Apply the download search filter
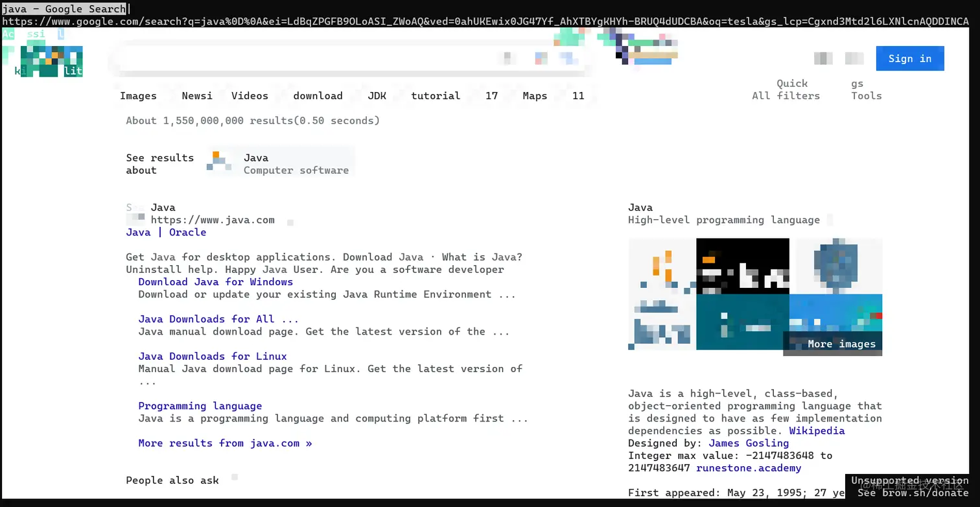 [318, 96]
